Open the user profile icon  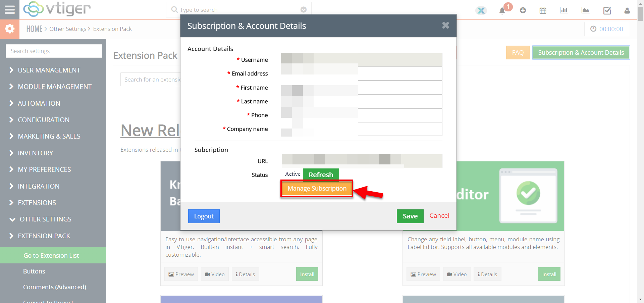tap(627, 10)
